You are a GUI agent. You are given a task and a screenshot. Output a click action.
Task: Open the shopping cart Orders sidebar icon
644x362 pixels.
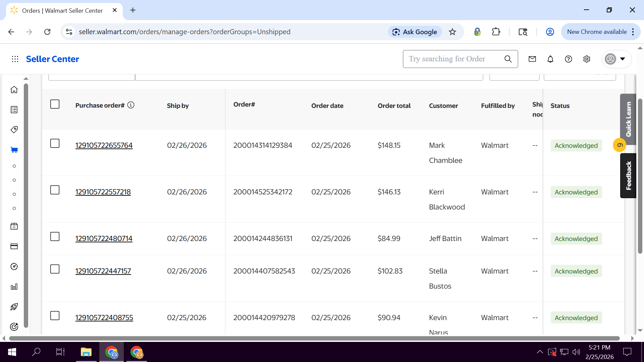(14, 150)
